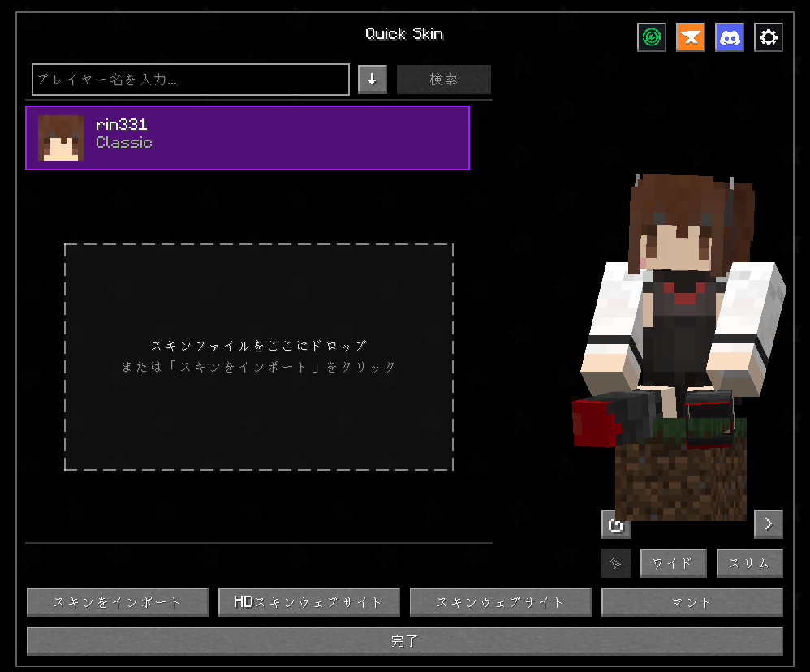Focus the player name input field
Screen dimensions: 810x672
(191, 80)
